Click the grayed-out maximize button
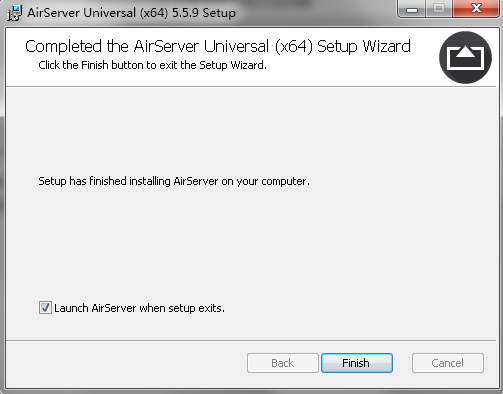The width and height of the screenshot is (503, 394). (439, 9)
